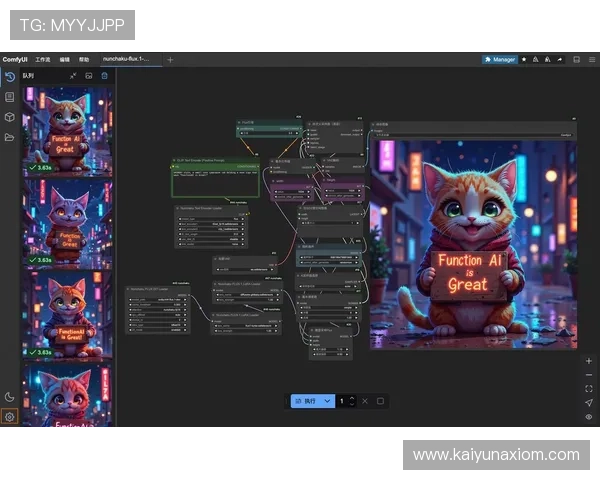
Task: Open the model library cube icon
Action: click(x=9, y=117)
